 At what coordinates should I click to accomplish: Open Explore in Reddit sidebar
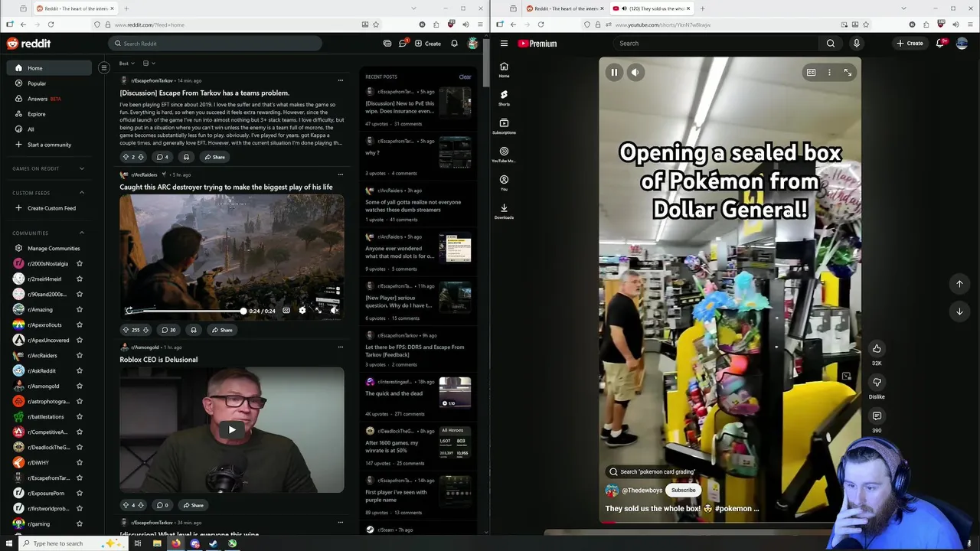coord(50,114)
